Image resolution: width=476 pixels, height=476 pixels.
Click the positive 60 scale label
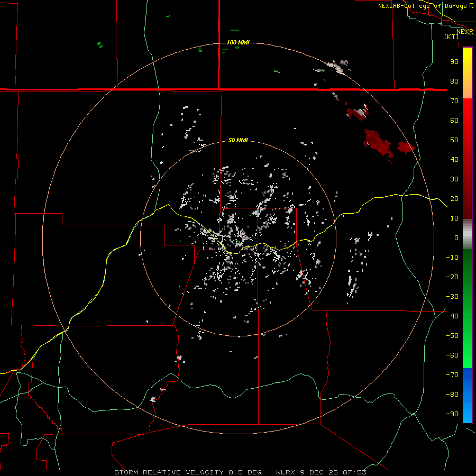pyautogui.click(x=454, y=121)
